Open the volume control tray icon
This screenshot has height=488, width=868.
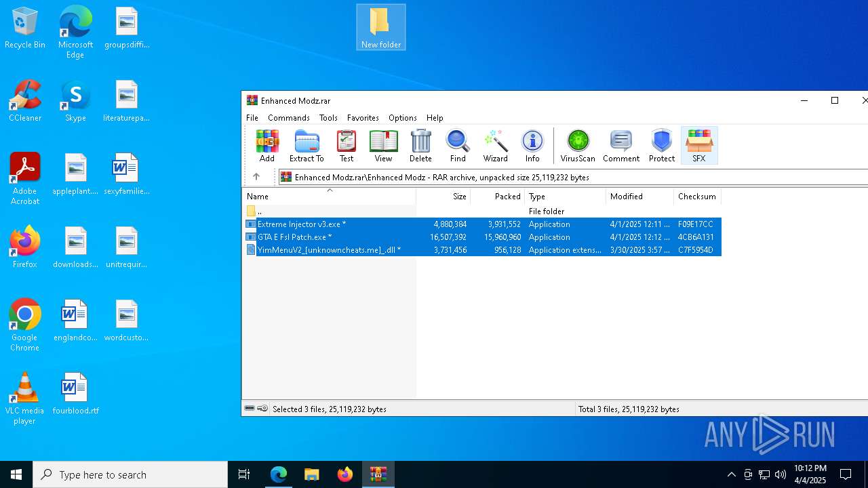pos(781,474)
